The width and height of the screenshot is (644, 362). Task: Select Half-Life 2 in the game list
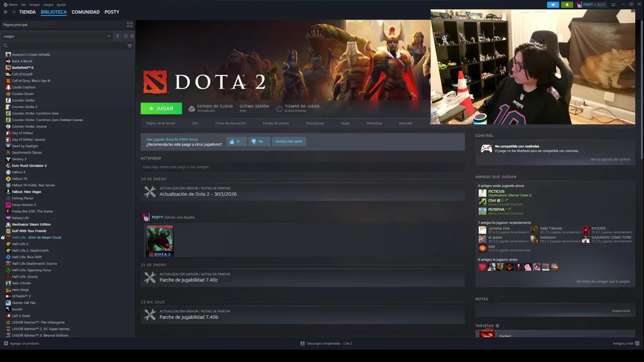(x=20, y=244)
